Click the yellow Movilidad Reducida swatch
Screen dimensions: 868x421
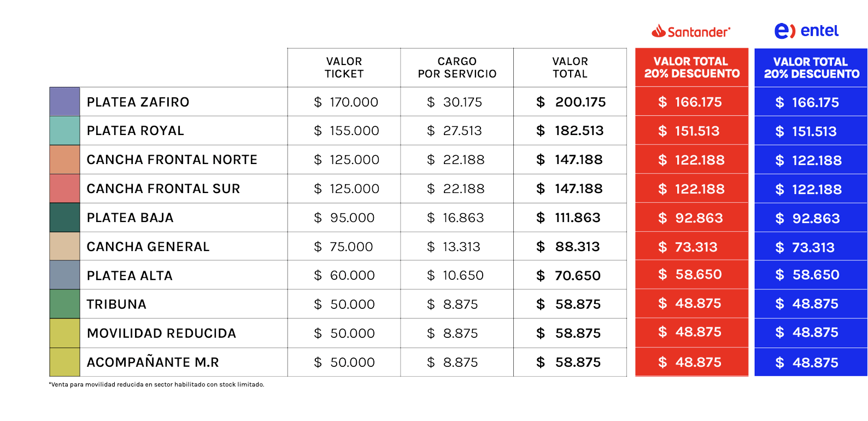click(64, 333)
